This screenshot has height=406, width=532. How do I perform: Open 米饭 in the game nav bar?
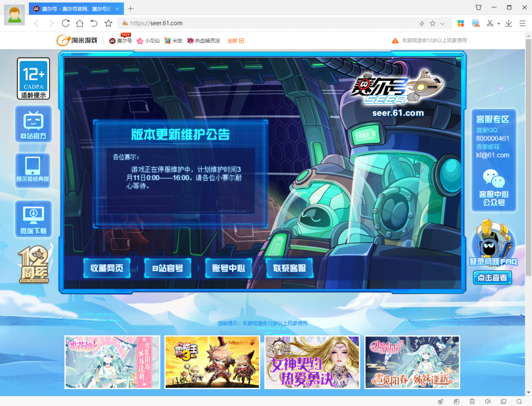click(174, 40)
